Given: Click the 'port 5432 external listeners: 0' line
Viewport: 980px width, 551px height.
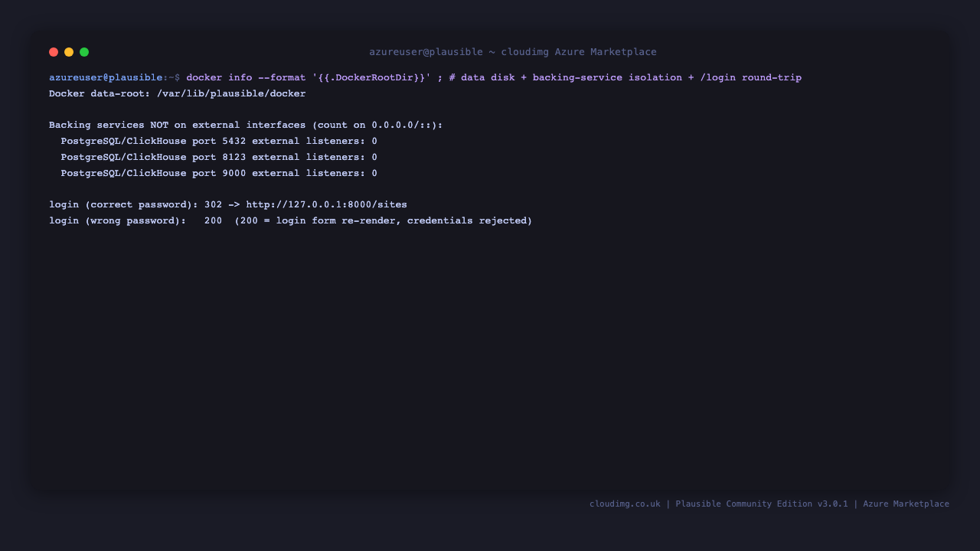Looking at the screenshot, I should tap(219, 141).
